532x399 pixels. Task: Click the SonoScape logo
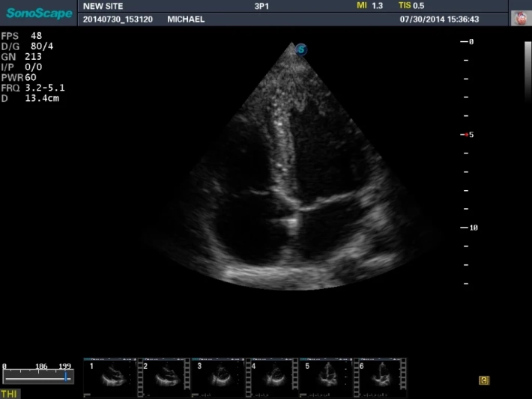pos(39,13)
